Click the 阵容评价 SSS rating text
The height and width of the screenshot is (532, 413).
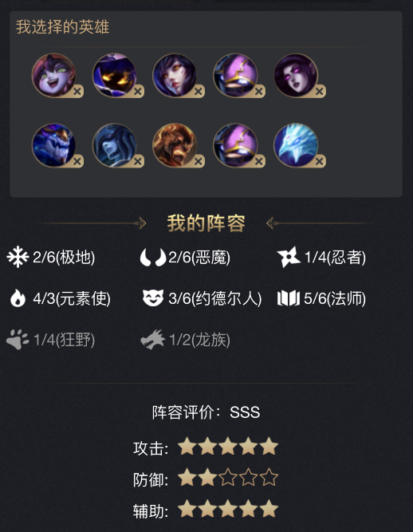pos(206,412)
